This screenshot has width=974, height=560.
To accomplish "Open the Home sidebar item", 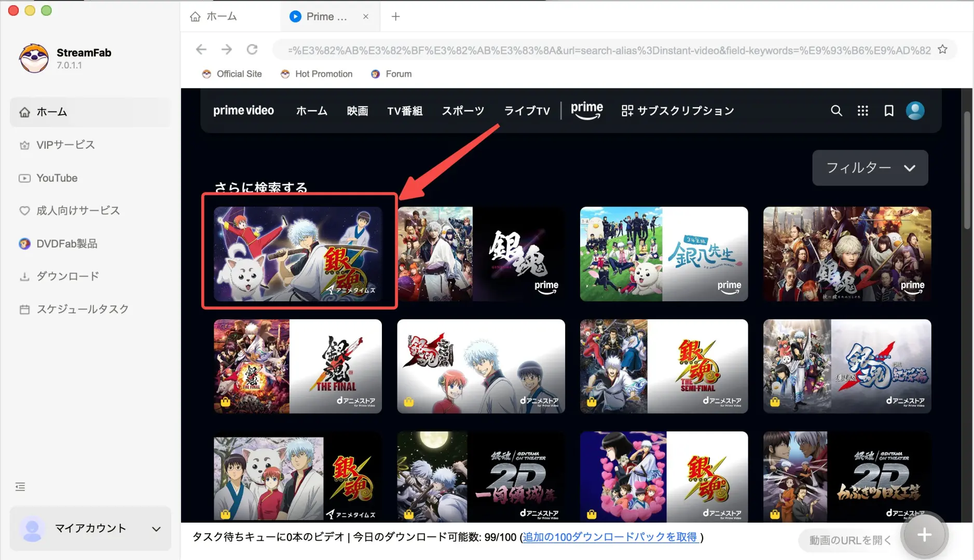I will (90, 112).
